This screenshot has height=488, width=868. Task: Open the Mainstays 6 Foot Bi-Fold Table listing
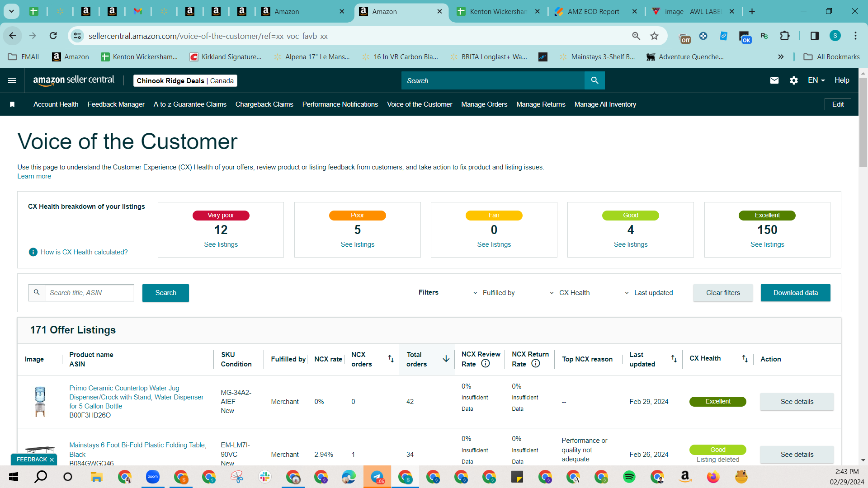[138, 450]
